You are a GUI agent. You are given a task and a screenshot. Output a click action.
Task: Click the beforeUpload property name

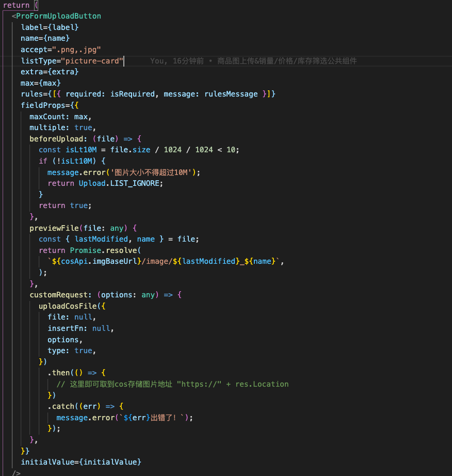56,139
